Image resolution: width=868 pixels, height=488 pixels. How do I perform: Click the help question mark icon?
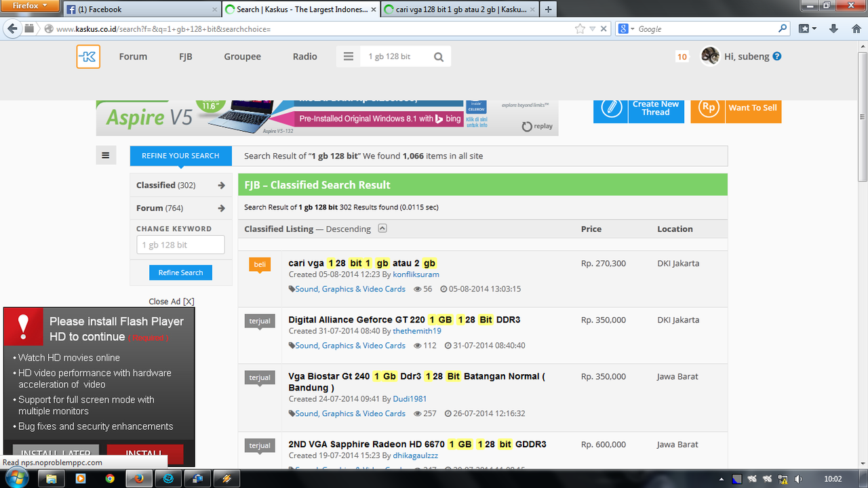pos(777,56)
